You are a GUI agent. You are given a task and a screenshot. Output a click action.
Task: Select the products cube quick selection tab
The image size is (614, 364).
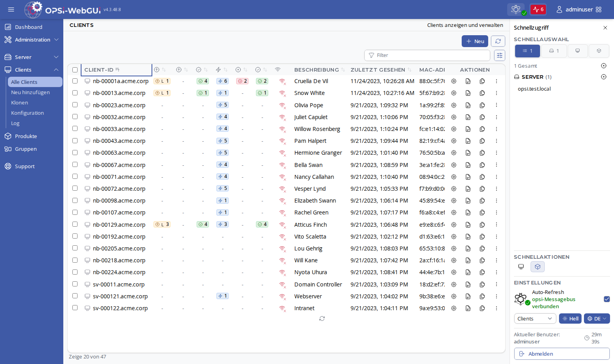pos(599,51)
